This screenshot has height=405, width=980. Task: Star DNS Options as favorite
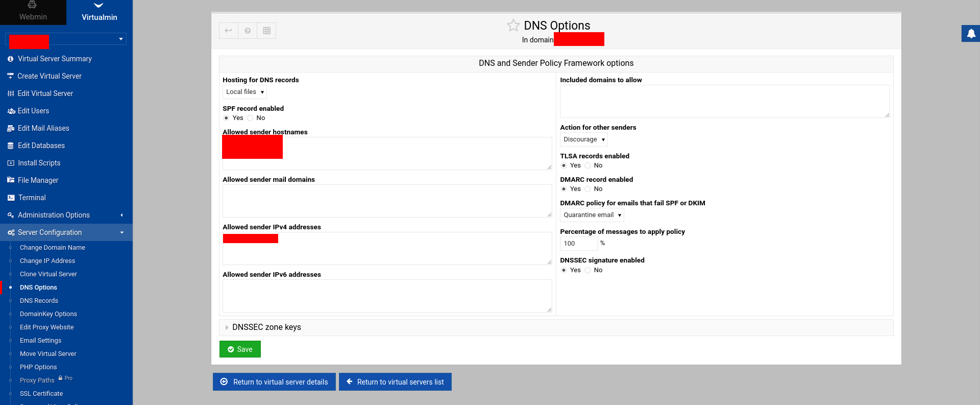(513, 25)
